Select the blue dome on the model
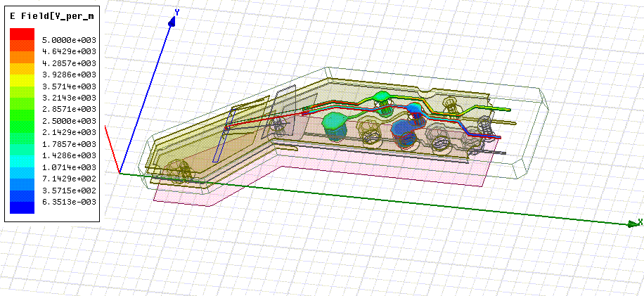Viewport: 644px width, 296px height. click(x=413, y=109)
